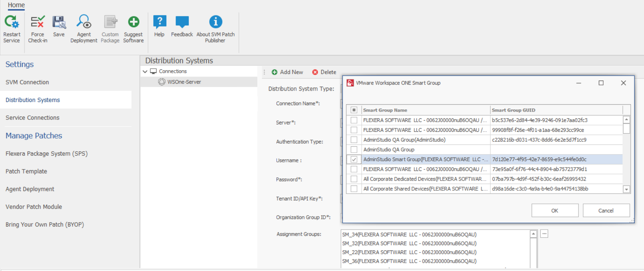Sort by Smart Group Name column header

tap(425, 110)
